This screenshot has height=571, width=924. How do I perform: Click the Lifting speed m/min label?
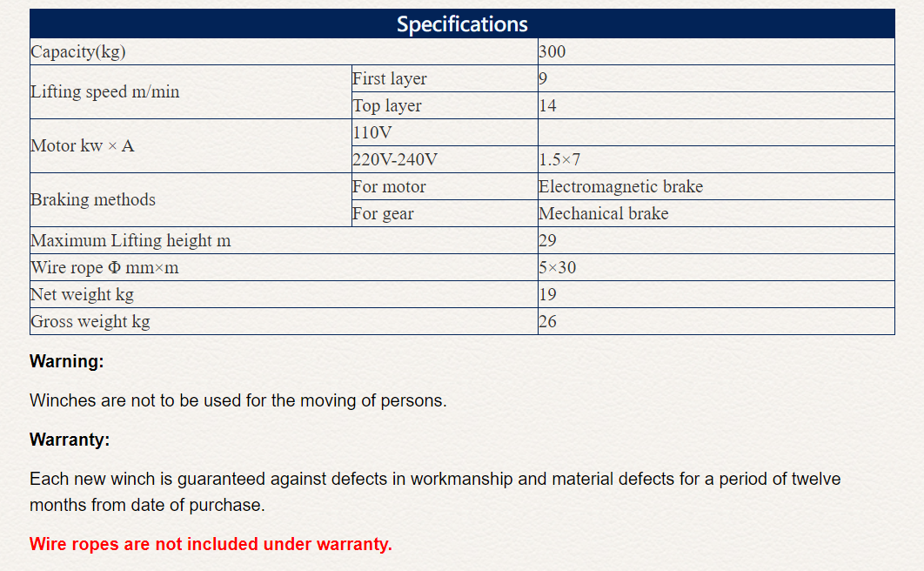[105, 92]
